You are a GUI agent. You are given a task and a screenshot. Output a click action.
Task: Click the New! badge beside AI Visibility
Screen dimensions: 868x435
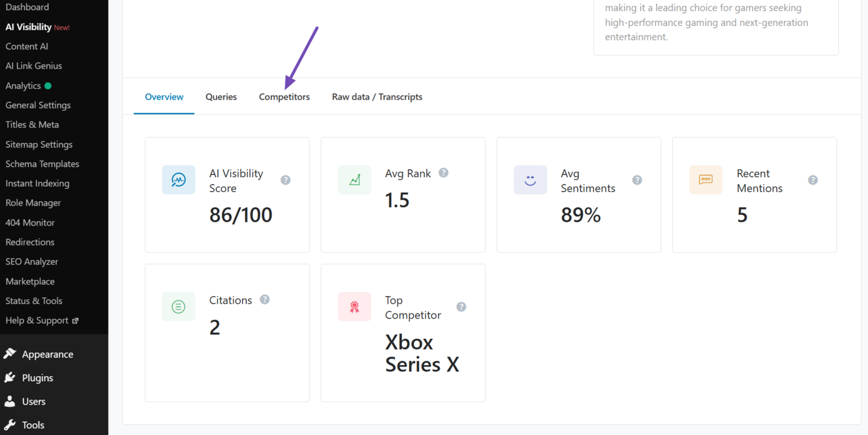pyautogui.click(x=62, y=28)
